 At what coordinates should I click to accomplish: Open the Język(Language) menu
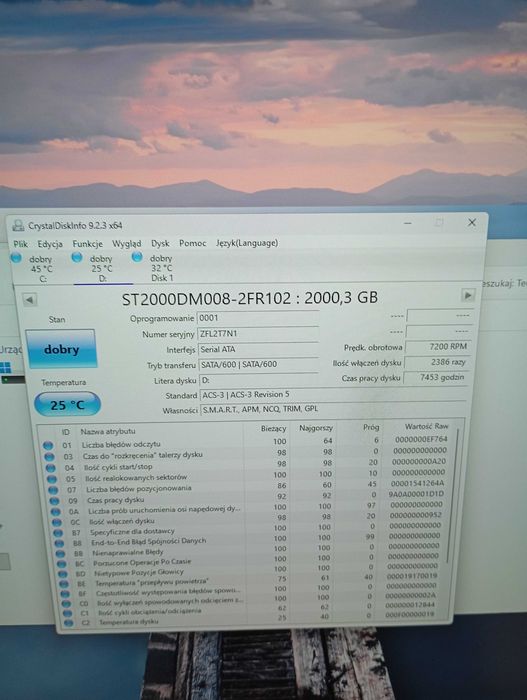coord(247,243)
